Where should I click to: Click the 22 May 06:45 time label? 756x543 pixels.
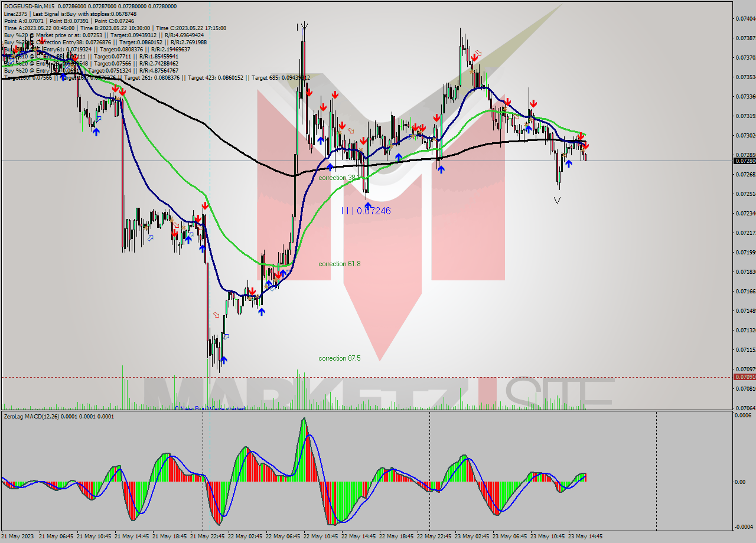[283, 537]
